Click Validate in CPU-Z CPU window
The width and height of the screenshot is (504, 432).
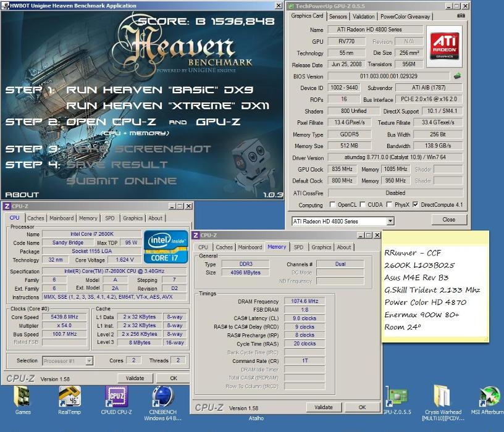(135, 378)
